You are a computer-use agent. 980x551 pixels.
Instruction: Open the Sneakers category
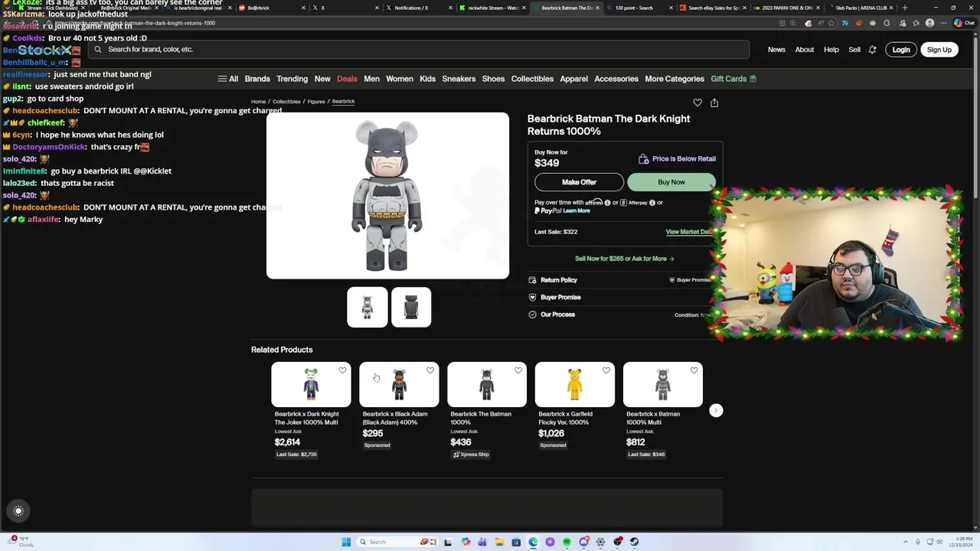pos(459,79)
